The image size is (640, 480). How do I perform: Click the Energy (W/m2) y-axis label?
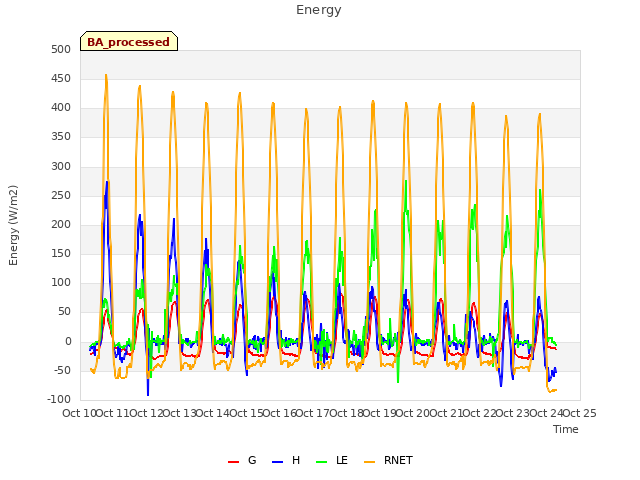[x=13, y=225]
